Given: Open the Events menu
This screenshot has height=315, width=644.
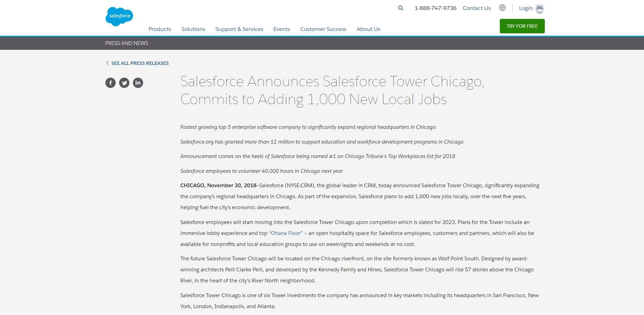Looking at the screenshot, I should point(282,29).
